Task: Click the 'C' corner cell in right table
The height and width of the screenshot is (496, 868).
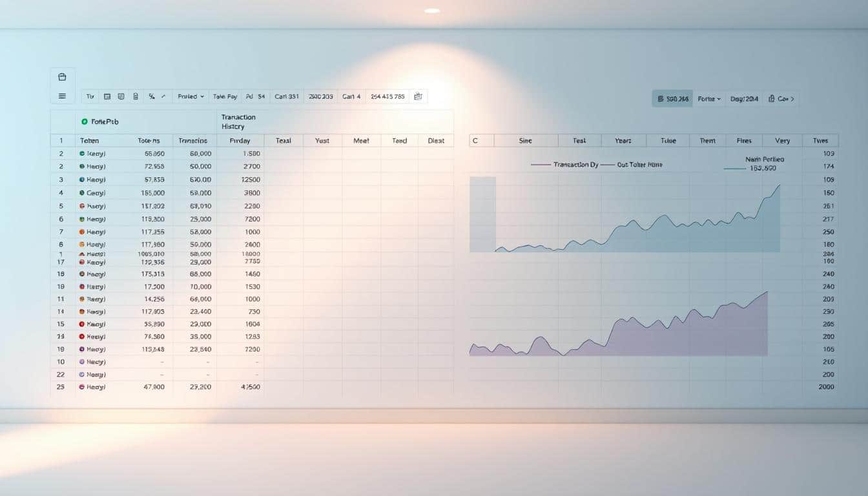Action: tap(482, 140)
